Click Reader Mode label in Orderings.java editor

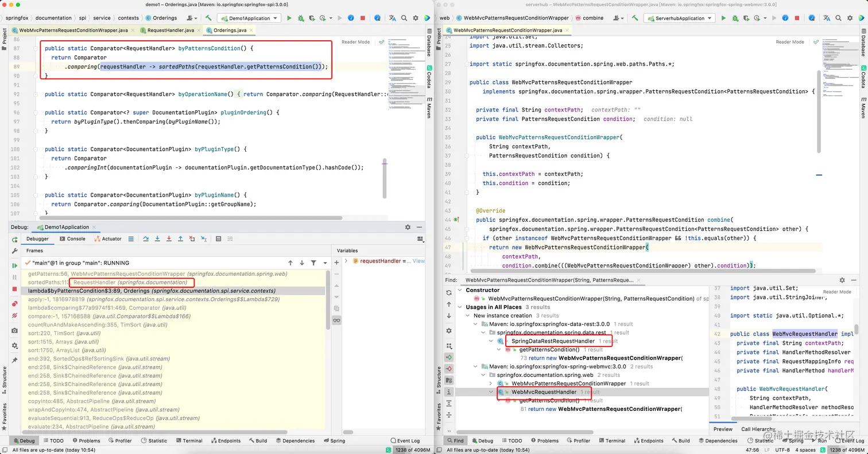[x=356, y=42]
